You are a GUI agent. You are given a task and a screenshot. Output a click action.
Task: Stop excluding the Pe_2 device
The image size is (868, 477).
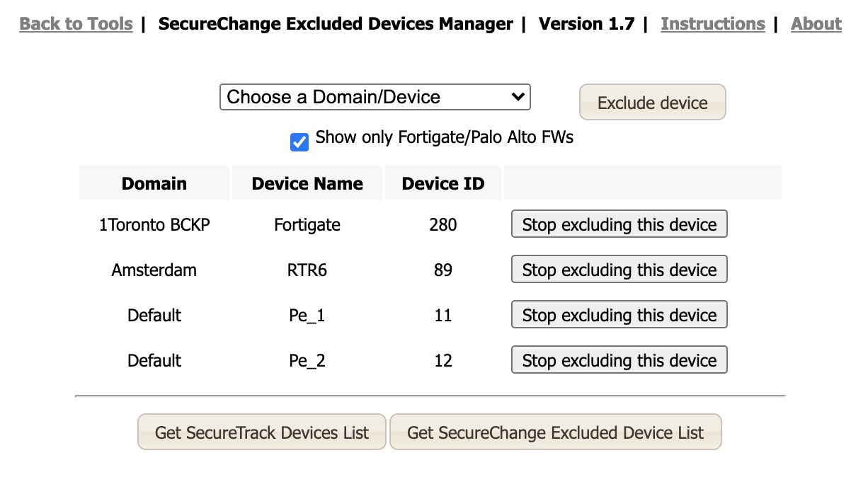(619, 360)
